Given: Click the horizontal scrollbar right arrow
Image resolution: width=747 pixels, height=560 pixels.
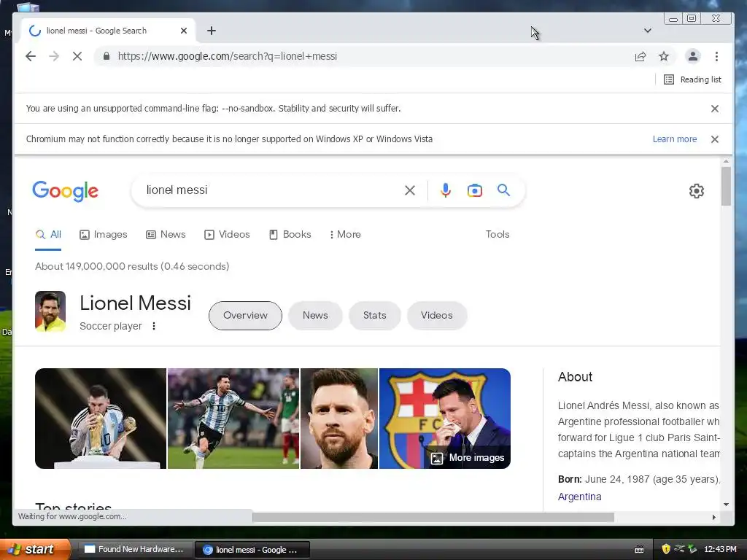Looking at the screenshot, I should pyautogui.click(x=713, y=517).
